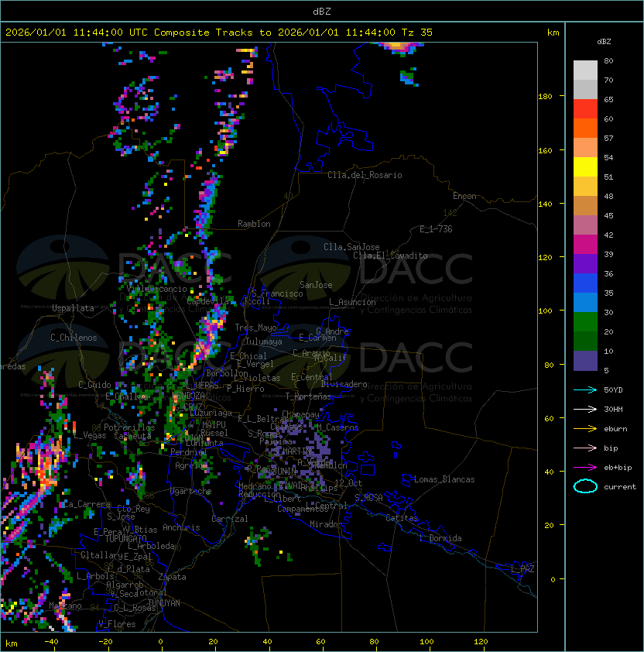Screen dimensions: 644x652
Task: Click the 'Tres_Mayo' map label
Action: coord(255,328)
